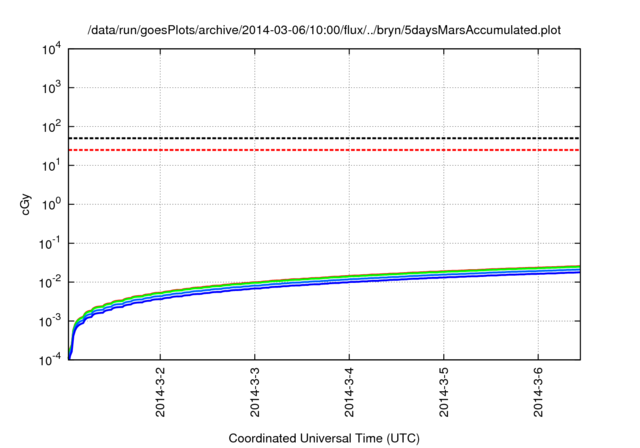640x448 pixels.
Task: Click the 10^-4 y-axis tick label
Action: 50,360
